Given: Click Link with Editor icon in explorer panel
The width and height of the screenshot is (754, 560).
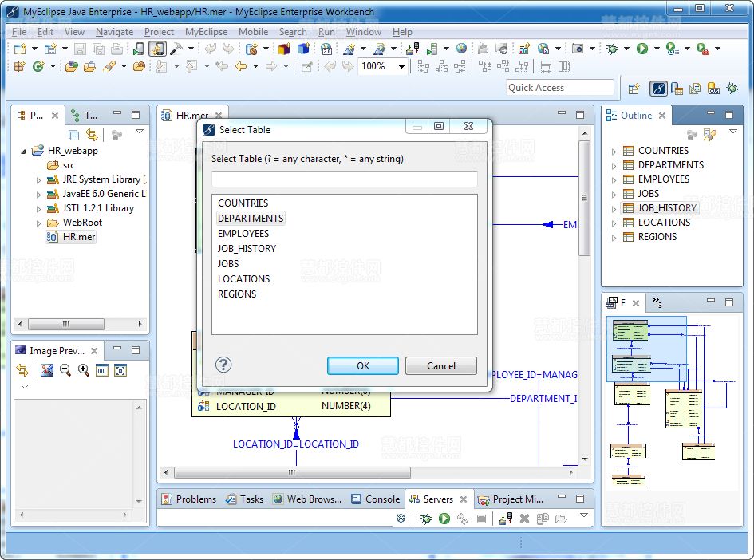Looking at the screenshot, I should pos(92,135).
